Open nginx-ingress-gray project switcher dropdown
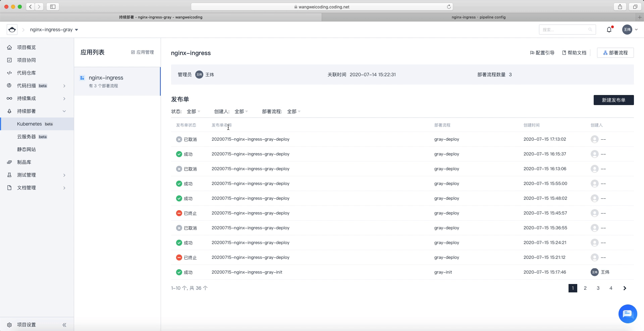The width and height of the screenshot is (644, 331). [54, 30]
